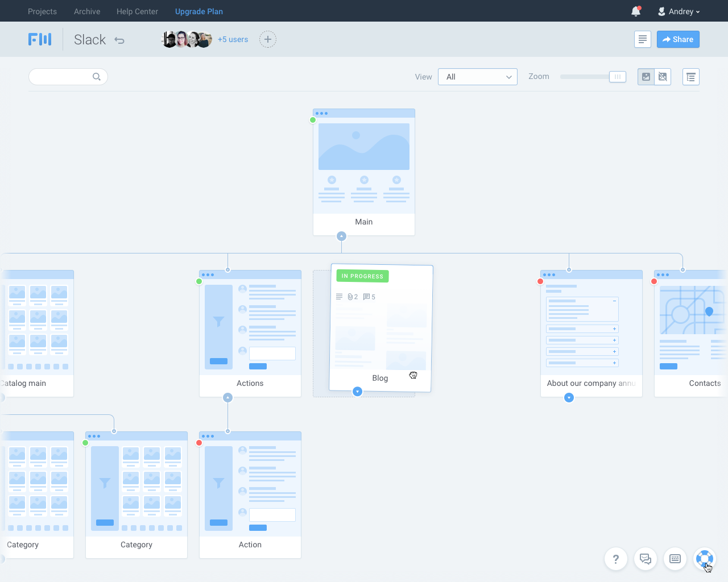Open About our company card menu dots
The image size is (728, 582).
pyautogui.click(x=549, y=275)
